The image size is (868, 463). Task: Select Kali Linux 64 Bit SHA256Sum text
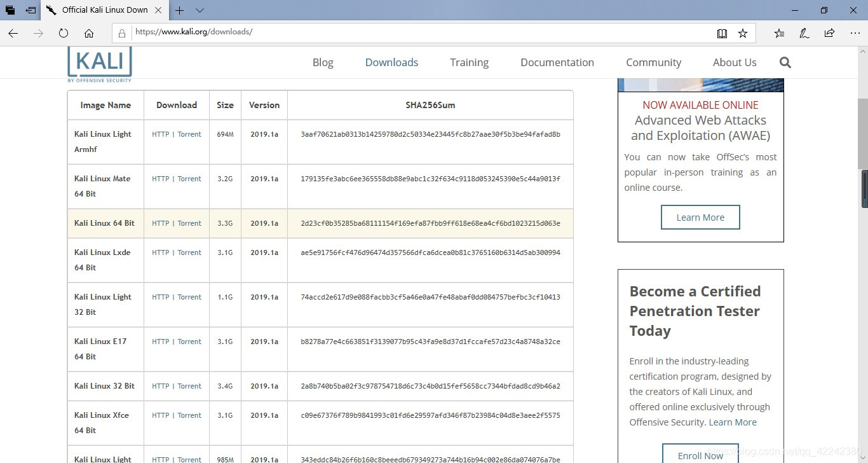tap(430, 223)
